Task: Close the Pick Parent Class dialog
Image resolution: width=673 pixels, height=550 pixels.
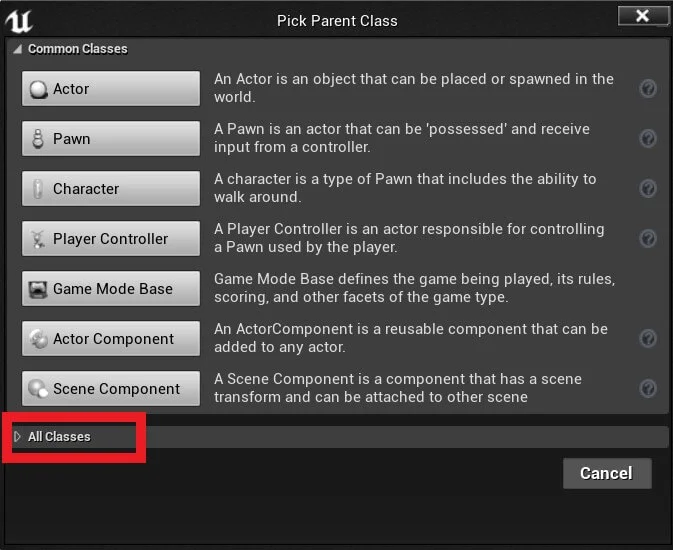Action: tap(642, 16)
